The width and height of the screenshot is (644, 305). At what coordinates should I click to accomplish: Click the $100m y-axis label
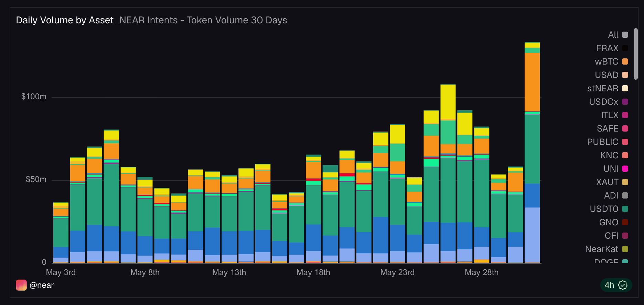34,97
